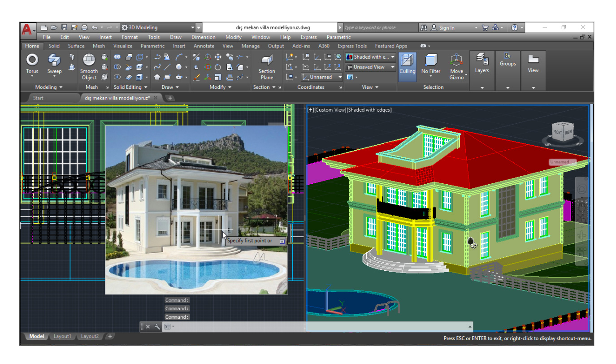616x364 pixels.
Task: Create a new drawing with the plus button
Action: point(170,98)
